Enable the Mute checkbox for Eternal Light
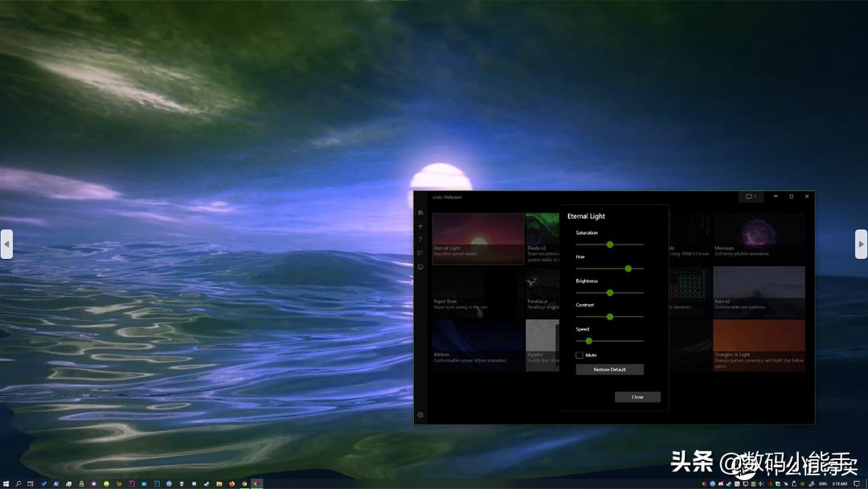 579,355
